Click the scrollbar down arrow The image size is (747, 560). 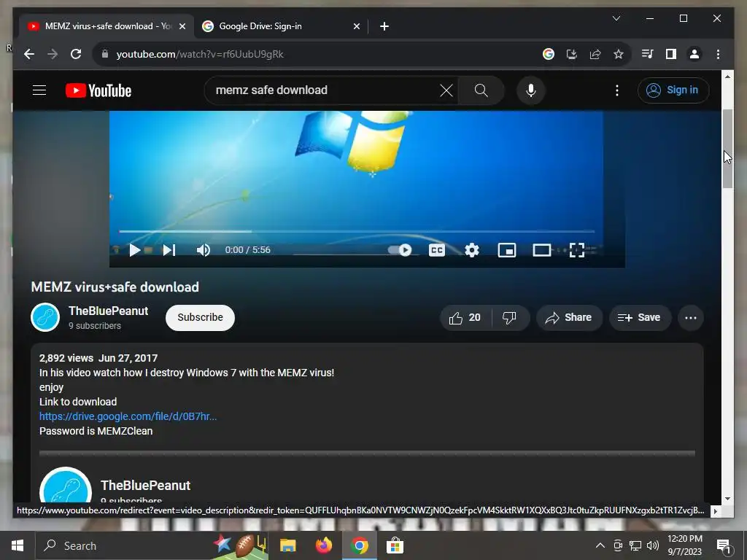(727, 499)
